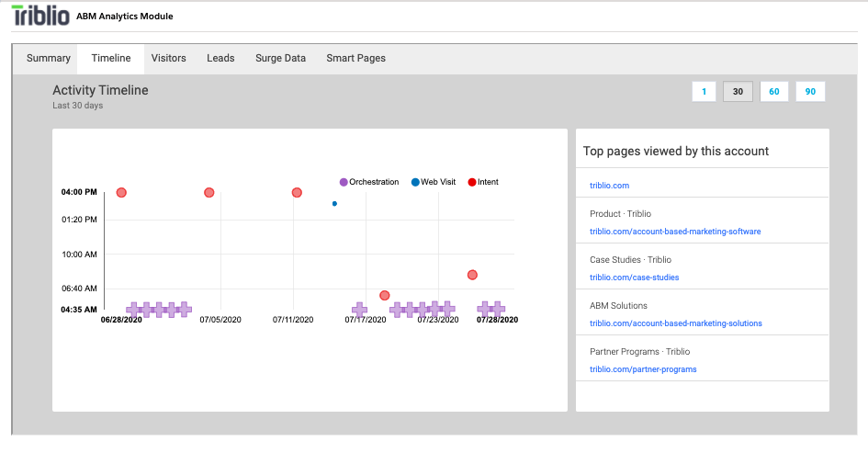Select the Intent point on 06/28/2020 at 04:00 PM
The image size is (868, 453).
tap(121, 193)
